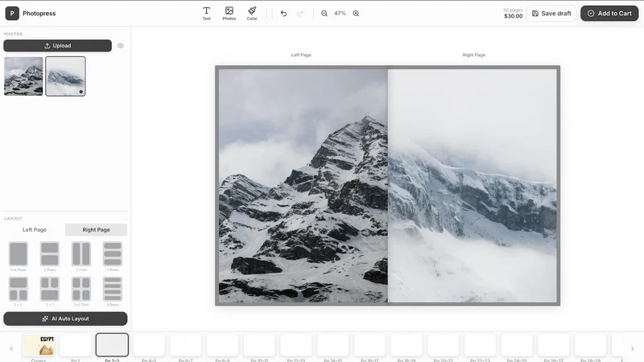
Task: Open the Pg 1 thumbnail
Action: [x=75, y=345]
